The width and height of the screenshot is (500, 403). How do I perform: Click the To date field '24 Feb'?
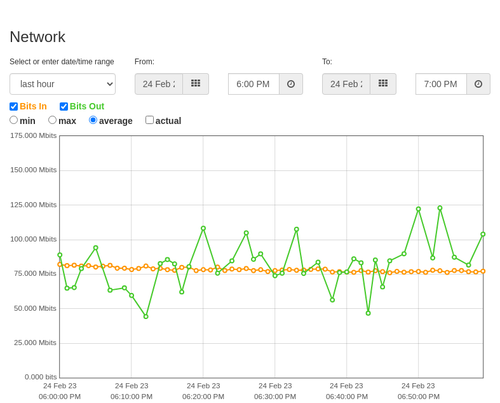(346, 84)
